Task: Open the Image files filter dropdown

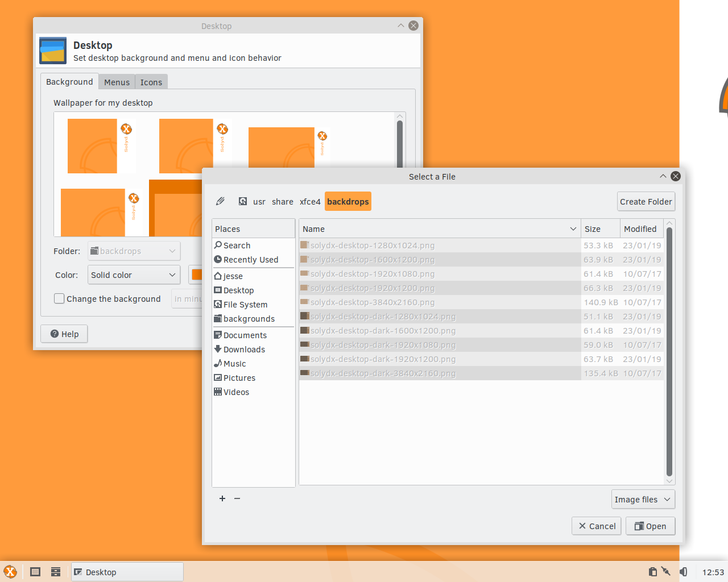Action: coord(643,499)
